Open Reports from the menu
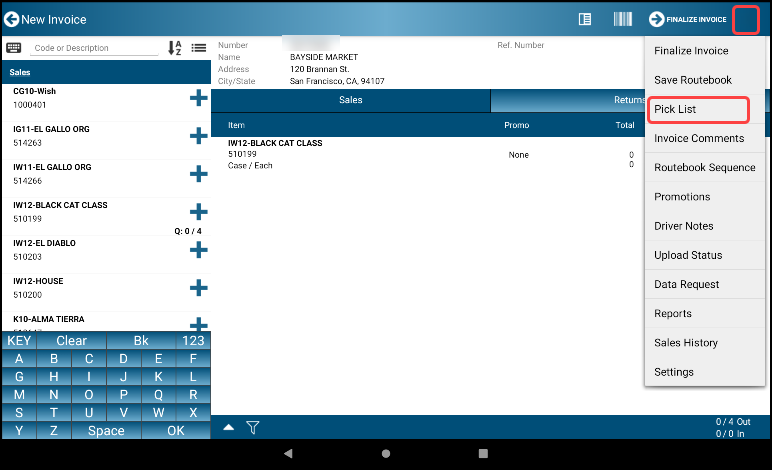The width and height of the screenshot is (772, 470). [705, 313]
